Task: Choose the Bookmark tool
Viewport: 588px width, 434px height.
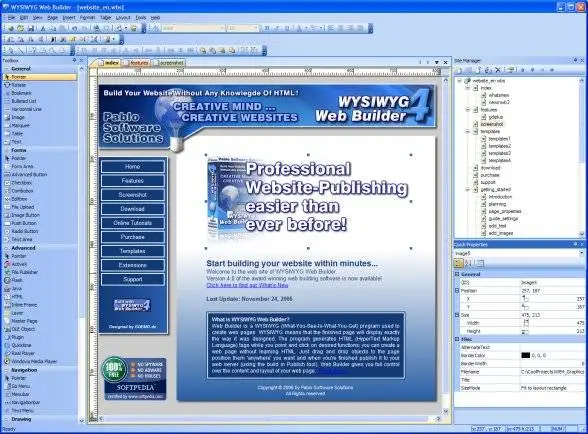Action: click(x=21, y=93)
